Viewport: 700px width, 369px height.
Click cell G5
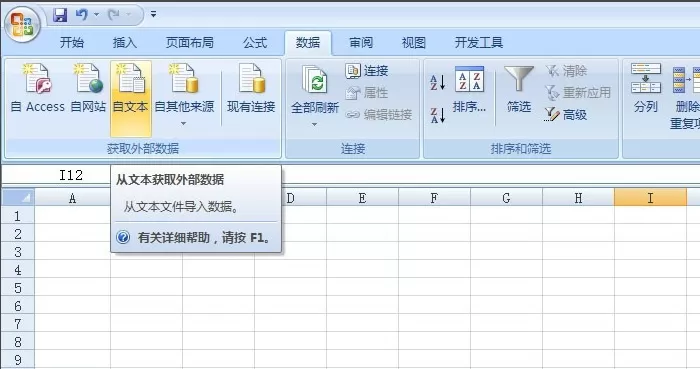click(x=506, y=288)
